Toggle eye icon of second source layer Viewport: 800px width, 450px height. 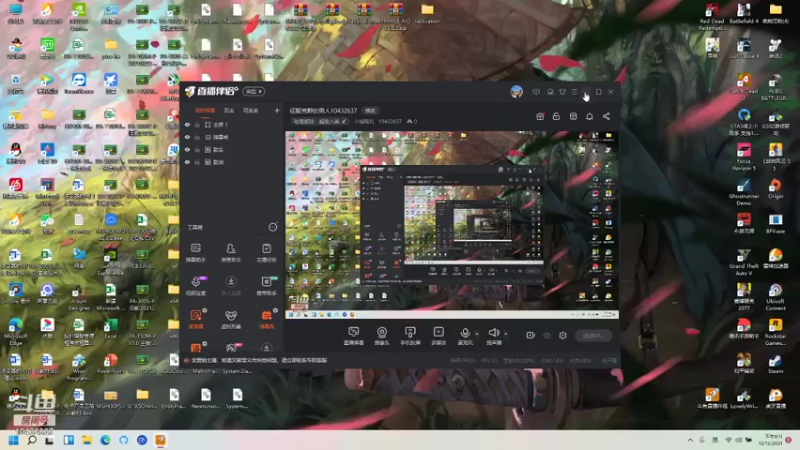coord(187,137)
